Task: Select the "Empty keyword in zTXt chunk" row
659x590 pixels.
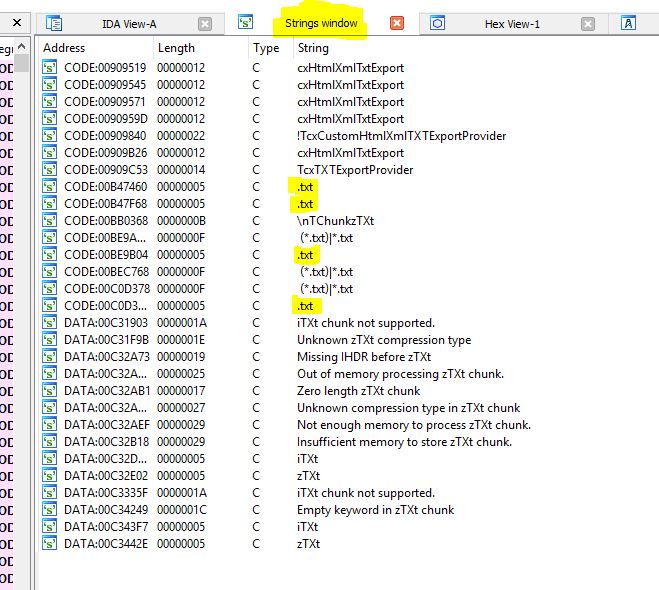Action: click(x=375, y=510)
